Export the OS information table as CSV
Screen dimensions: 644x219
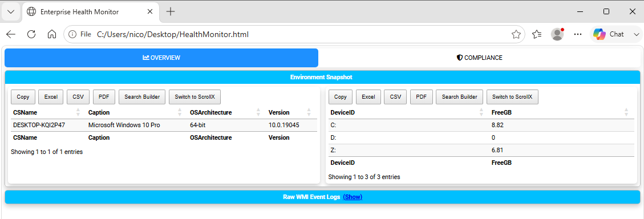[78, 97]
